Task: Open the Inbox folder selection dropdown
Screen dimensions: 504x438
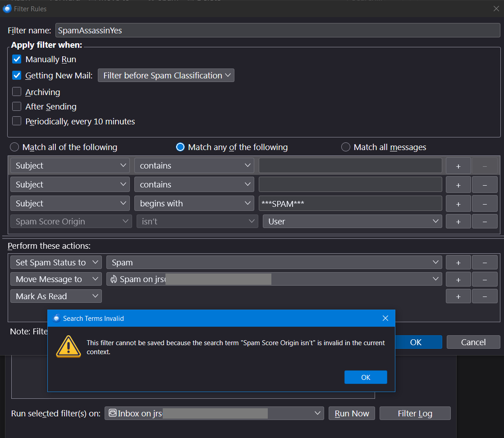Action: [214, 413]
